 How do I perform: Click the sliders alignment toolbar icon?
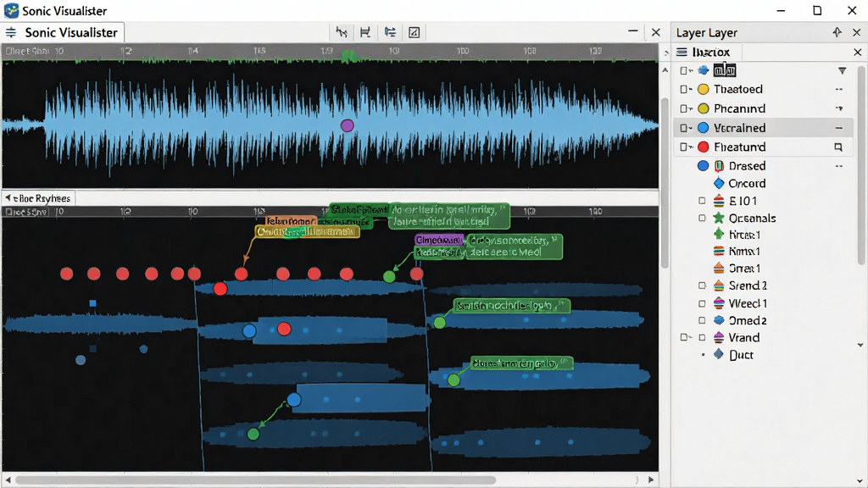[x=390, y=33]
